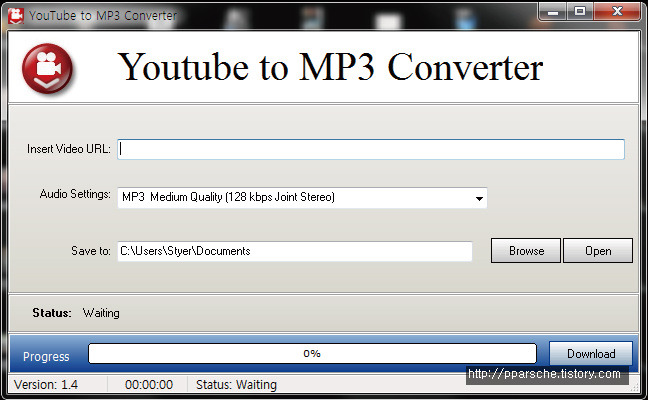Screen dimensions: 648x400
Task: Click the Insert Video URL text field
Action: (x=371, y=149)
